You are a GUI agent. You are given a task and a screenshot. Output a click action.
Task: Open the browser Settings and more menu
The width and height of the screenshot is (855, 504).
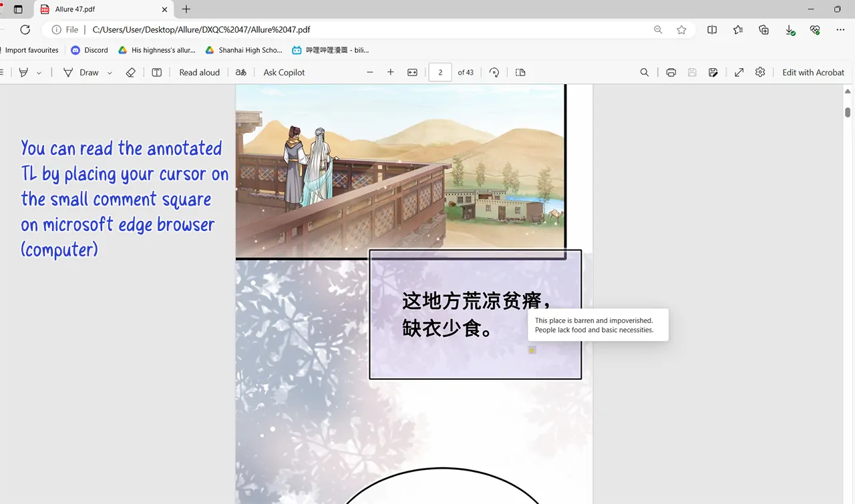(840, 29)
